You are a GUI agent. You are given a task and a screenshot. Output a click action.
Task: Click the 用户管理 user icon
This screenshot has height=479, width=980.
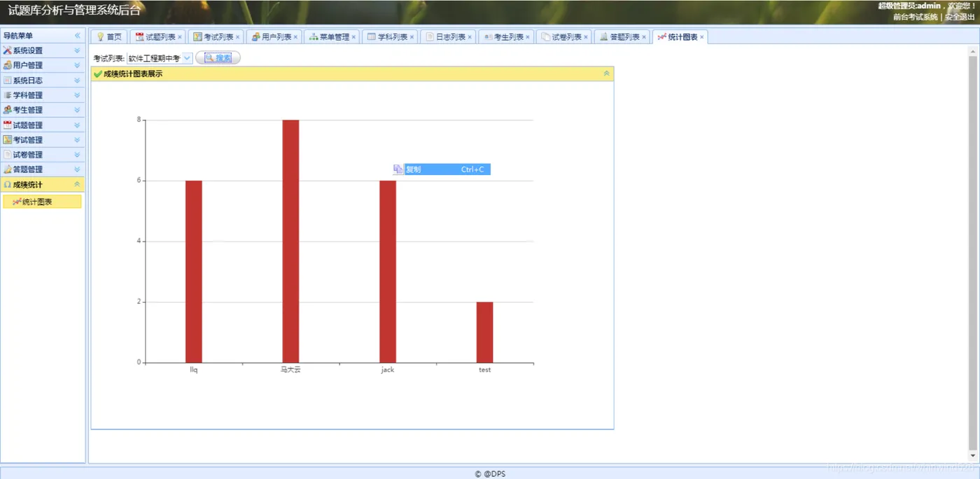pyautogui.click(x=7, y=65)
